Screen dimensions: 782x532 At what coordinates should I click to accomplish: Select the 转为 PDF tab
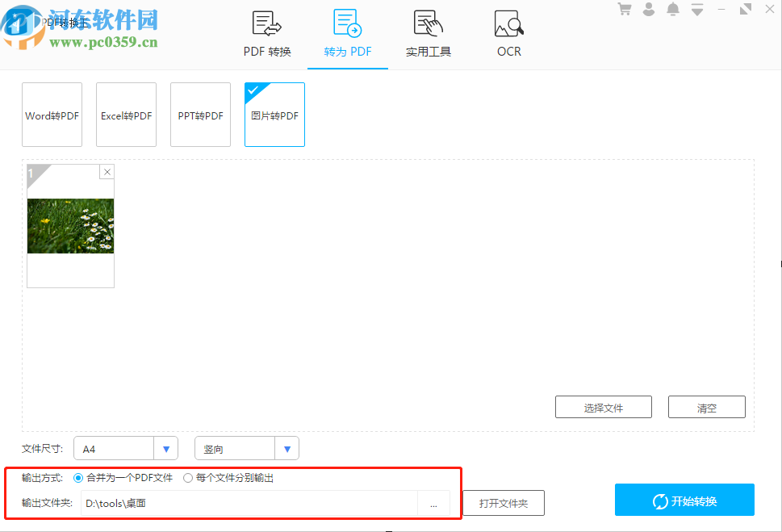coord(348,34)
